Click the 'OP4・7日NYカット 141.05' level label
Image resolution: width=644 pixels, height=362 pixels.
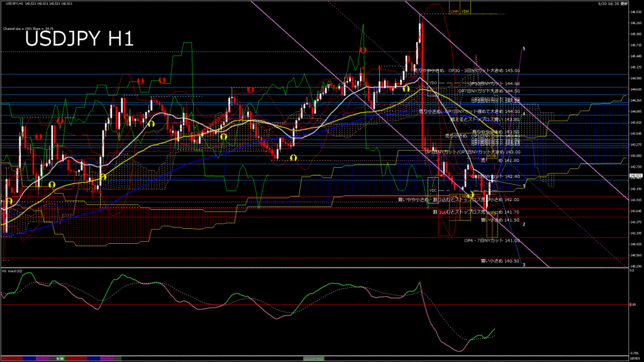[492, 240]
